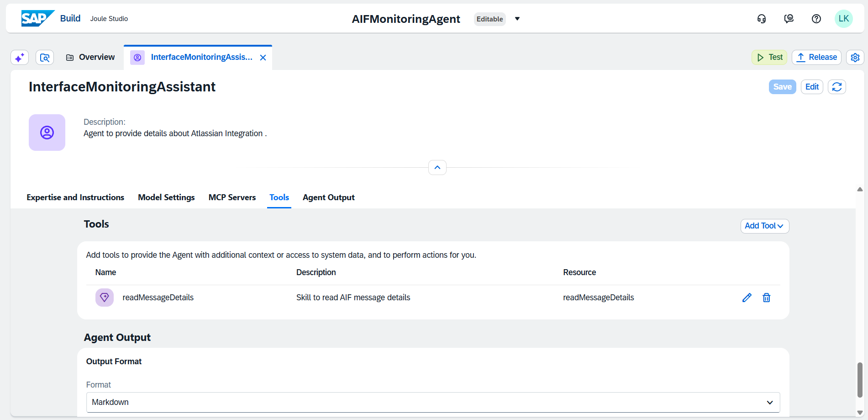Click the readMessageDetails resource cell

(x=599, y=298)
